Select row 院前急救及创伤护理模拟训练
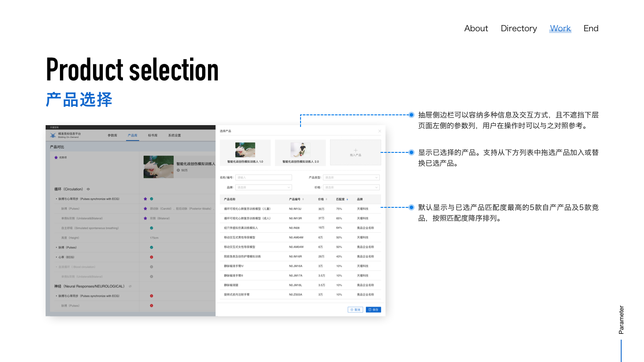The height and width of the screenshot is (362, 644). click(x=300, y=257)
